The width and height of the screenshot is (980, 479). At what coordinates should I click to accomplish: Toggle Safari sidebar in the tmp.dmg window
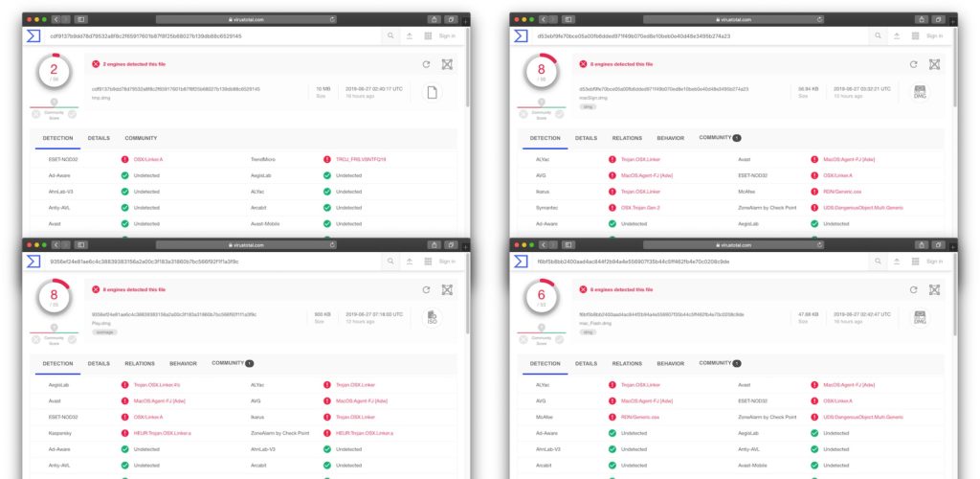click(x=80, y=19)
